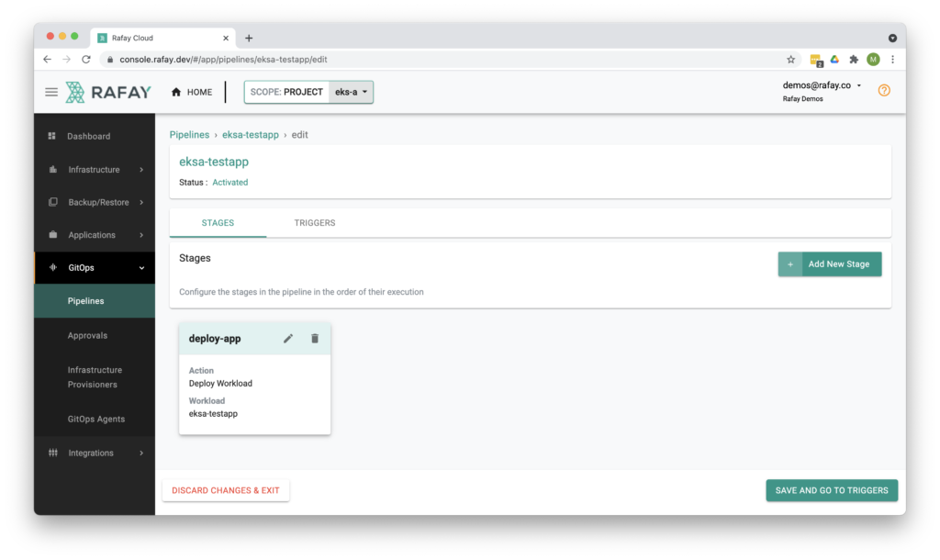
Task: Click the Deploy Workload action text
Action: click(x=220, y=384)
